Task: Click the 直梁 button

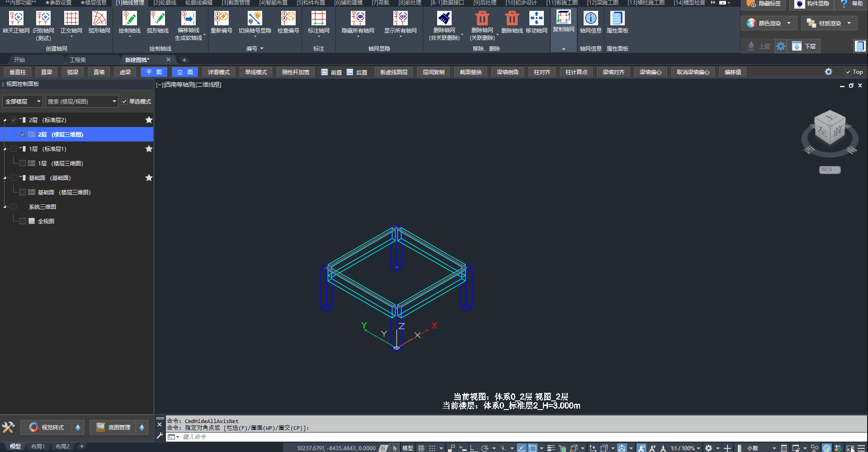Action: 47,72
